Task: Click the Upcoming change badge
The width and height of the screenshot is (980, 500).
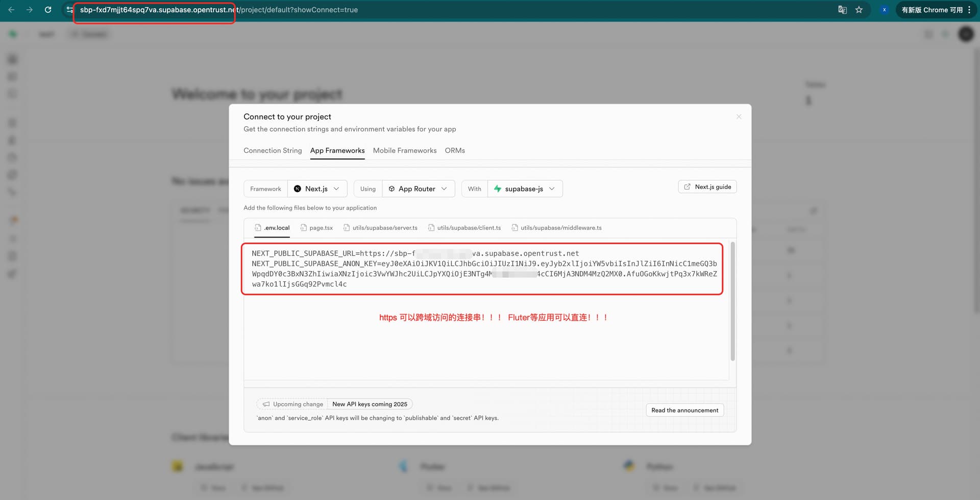Action: [293, 404]
